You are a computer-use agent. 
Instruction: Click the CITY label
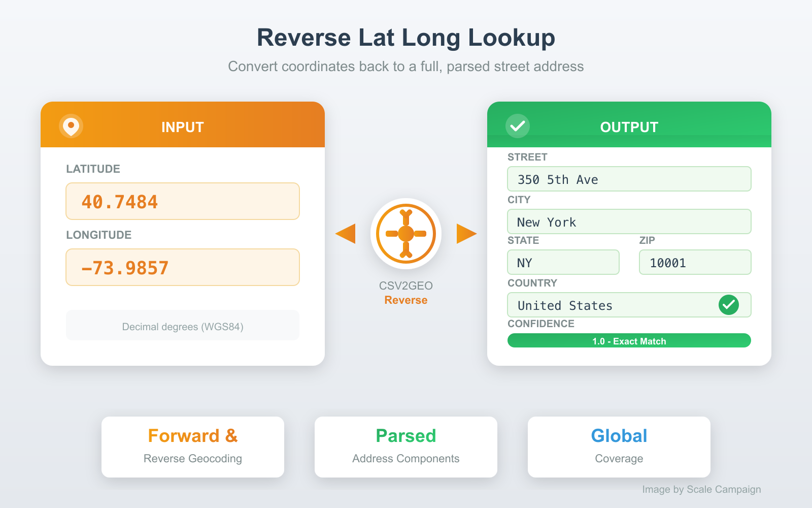(519, 200)
